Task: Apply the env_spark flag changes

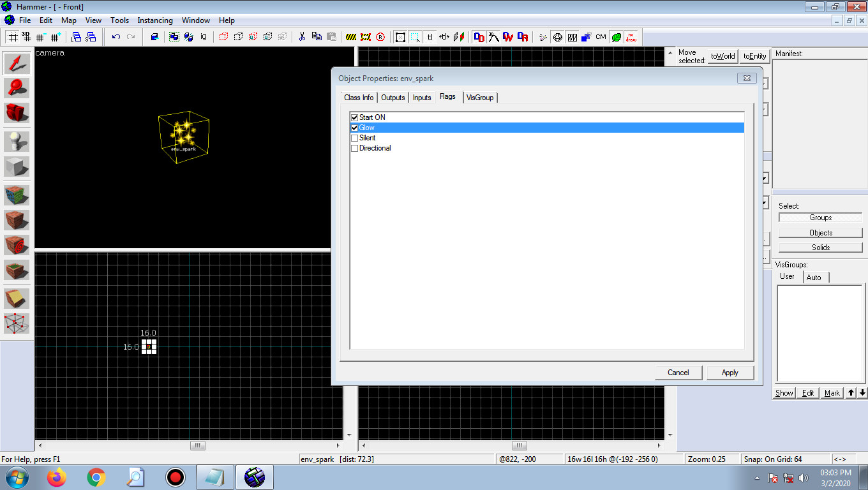Action: pos(730,372)
